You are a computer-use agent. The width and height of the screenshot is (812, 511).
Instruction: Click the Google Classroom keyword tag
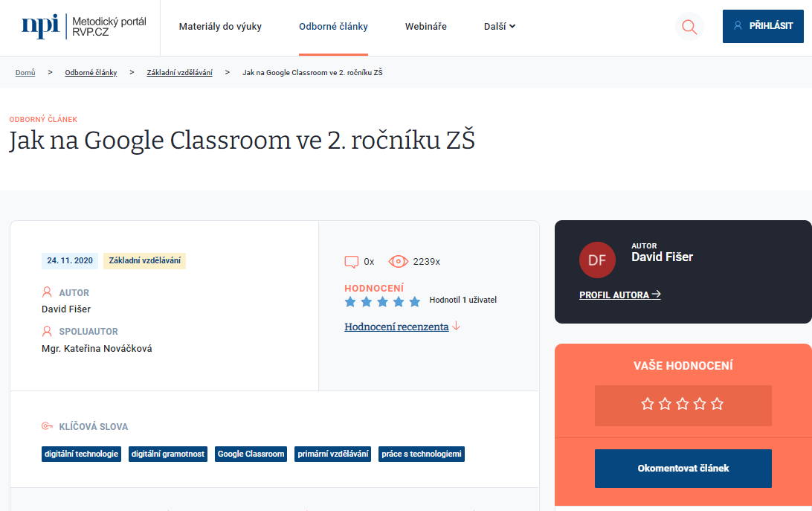pos(251,454)
